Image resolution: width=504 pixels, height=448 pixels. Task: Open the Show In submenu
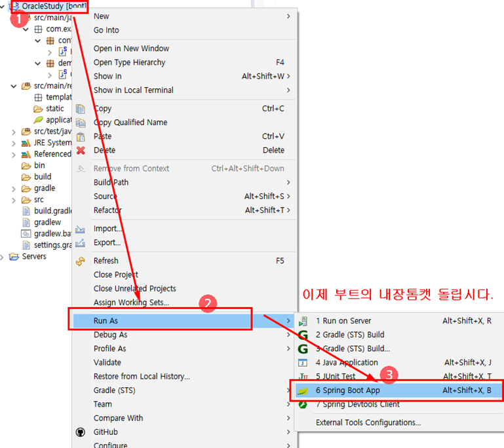(184, 76)
